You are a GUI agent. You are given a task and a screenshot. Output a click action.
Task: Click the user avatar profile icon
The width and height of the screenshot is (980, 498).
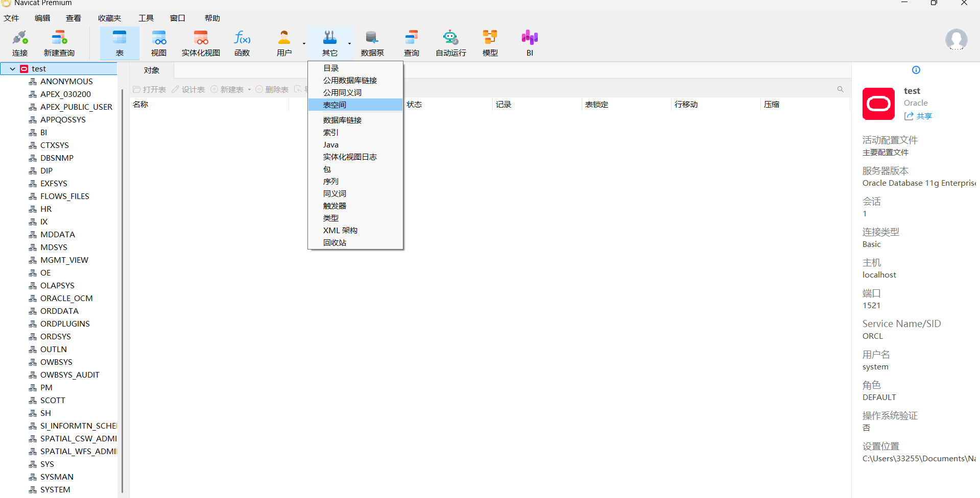(956, 39)
